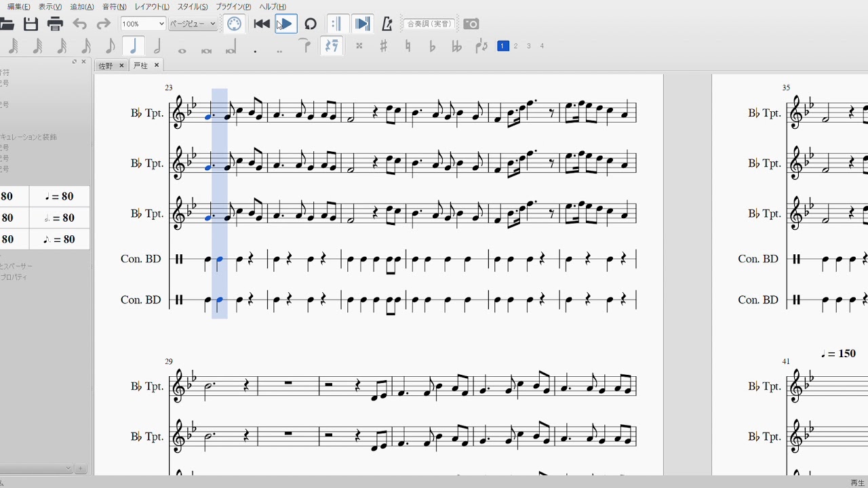Select the eighth note duration

[110, 46]
